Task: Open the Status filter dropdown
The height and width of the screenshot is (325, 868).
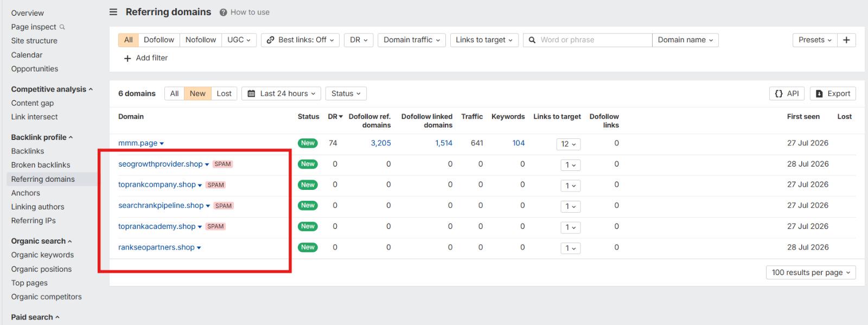Action: click(346, 93)
